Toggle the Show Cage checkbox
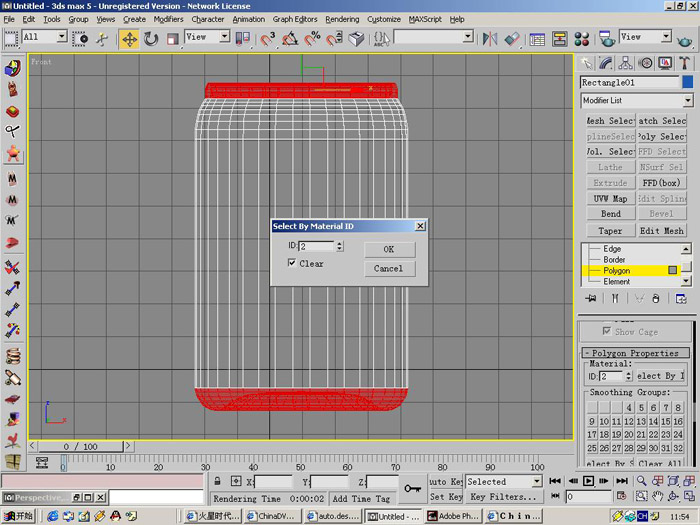 coord(606,331)
